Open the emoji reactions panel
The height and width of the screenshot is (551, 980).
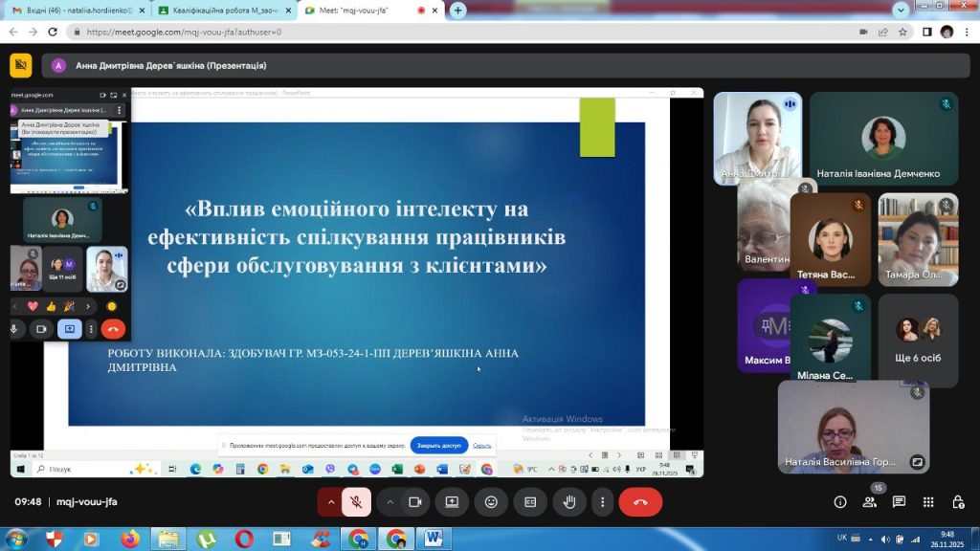tap(491, 502)
